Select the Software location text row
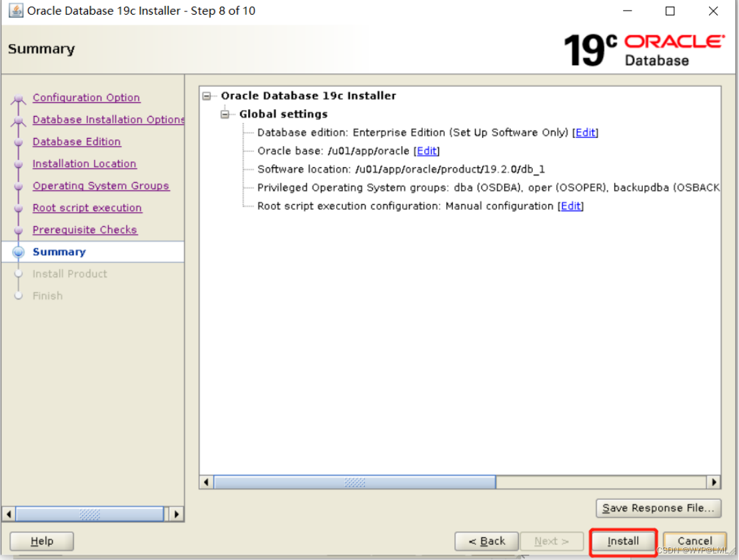The height and width of the screenshot is (560, 739). coord(401,169)
